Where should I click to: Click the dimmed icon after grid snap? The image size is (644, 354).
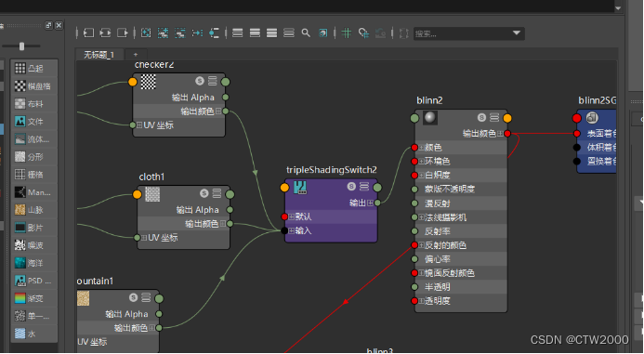click(x=381, y=33)
